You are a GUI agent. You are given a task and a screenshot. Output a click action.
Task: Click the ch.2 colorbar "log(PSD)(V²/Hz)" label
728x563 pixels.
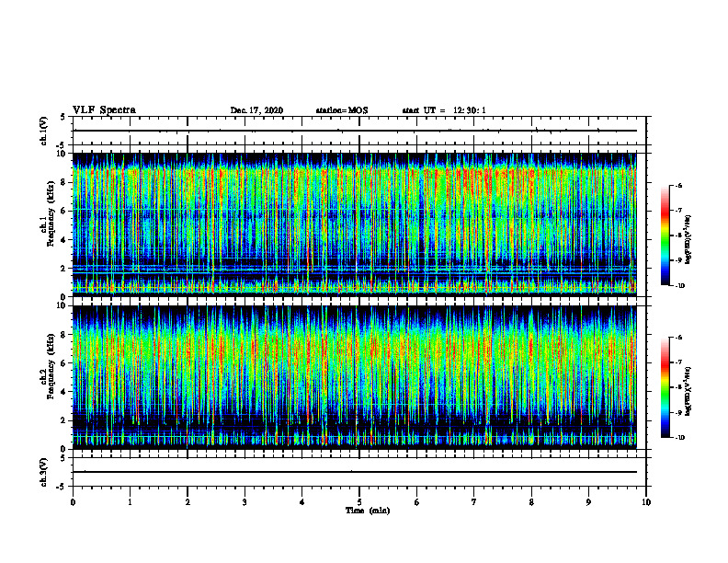[688, 391]
